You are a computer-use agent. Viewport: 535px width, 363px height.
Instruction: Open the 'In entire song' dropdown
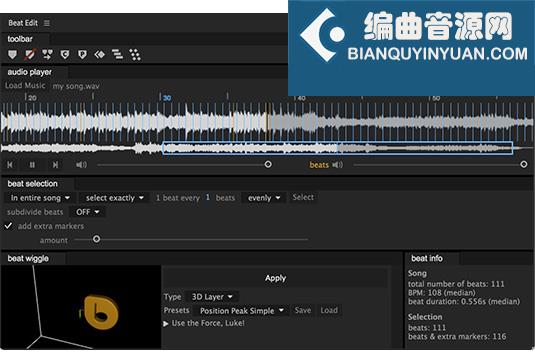point(40,198)
